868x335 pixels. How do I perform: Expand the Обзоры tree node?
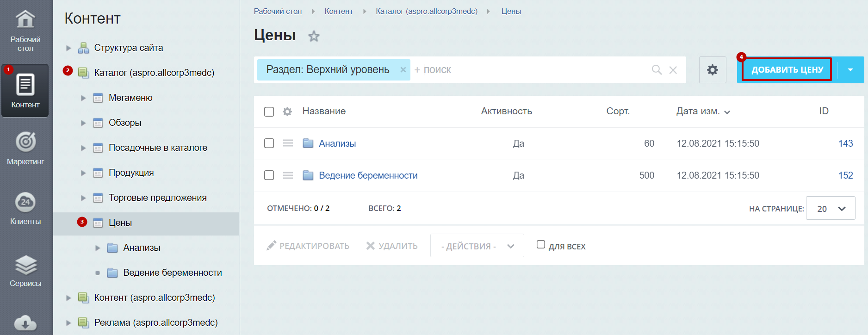pos(83,123)
